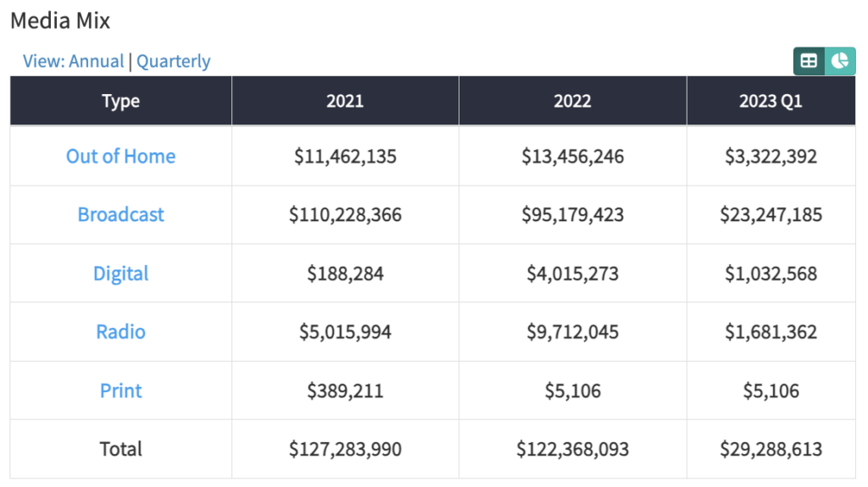Image resolution: width=868 pixels, height=487 pixels.
Task: Select the 2023 Q1 Radio value $1,681,362
Action: point(771,331)
